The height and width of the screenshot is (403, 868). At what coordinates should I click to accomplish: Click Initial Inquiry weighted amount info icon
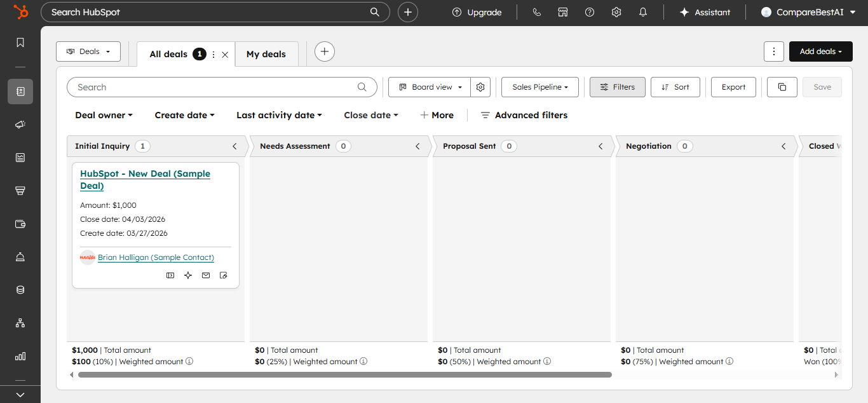click(x=189, y=362)
